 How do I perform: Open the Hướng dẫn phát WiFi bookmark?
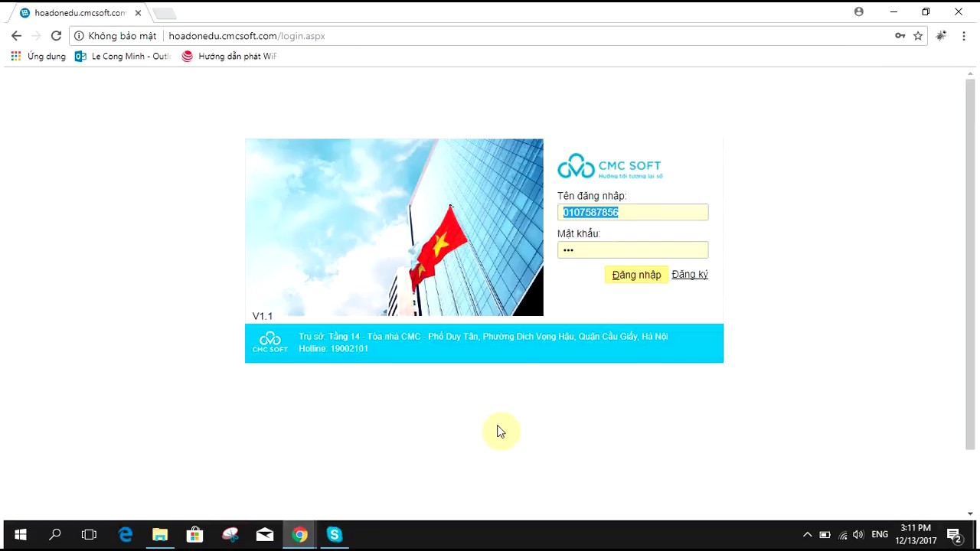[230, 57]
